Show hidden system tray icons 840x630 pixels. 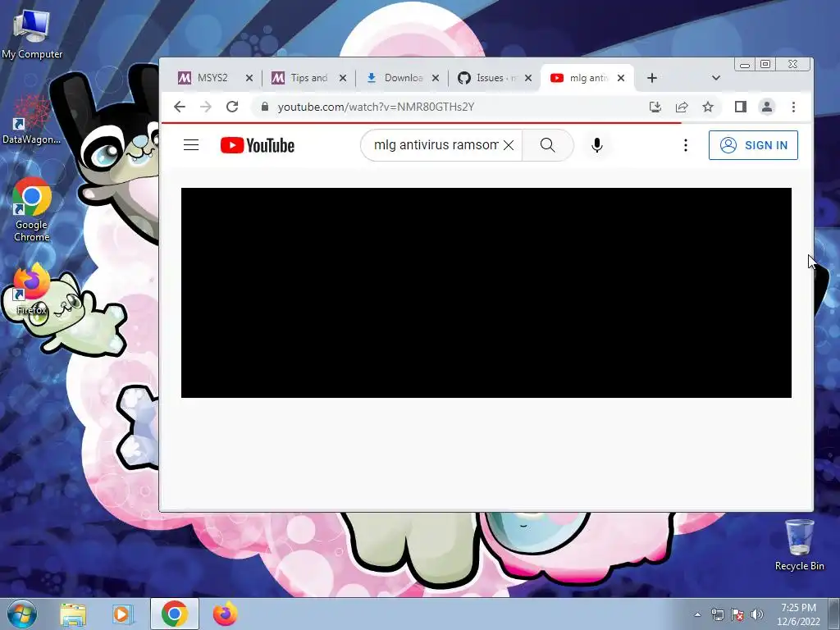click(x=697, y=614)
